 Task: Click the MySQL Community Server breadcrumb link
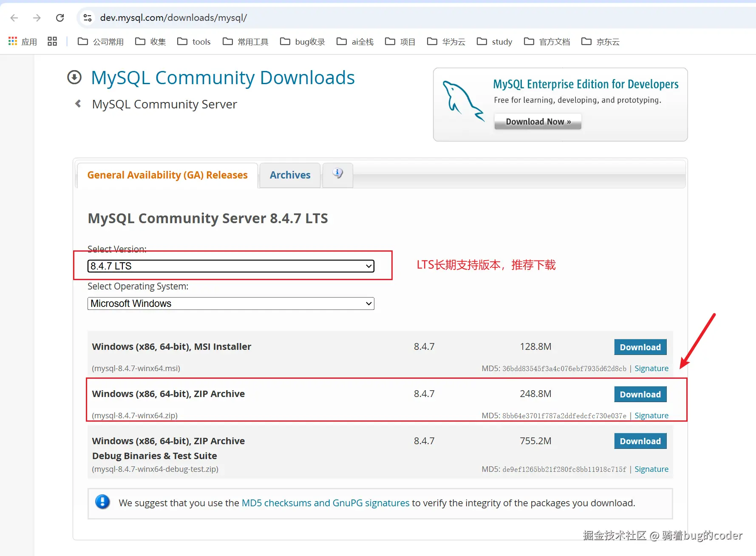point(164,104)
